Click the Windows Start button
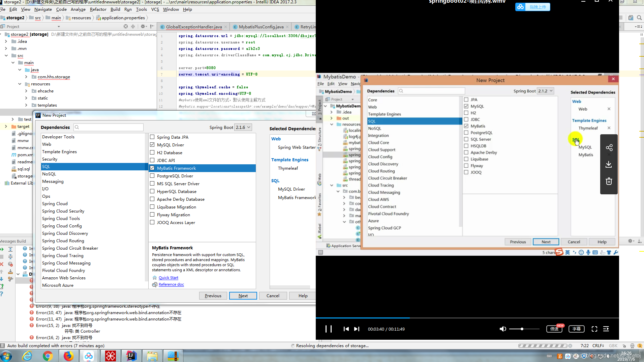 (x=6, y=356)
